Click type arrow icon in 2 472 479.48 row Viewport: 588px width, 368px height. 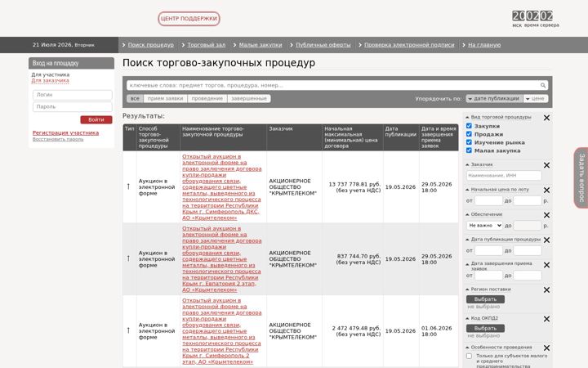[x=128, y=330]
